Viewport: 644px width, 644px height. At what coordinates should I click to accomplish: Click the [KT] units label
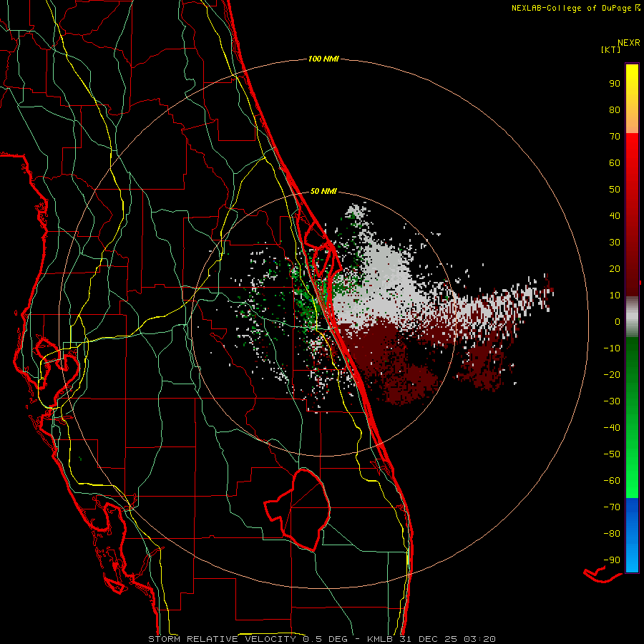click(610, 49)
